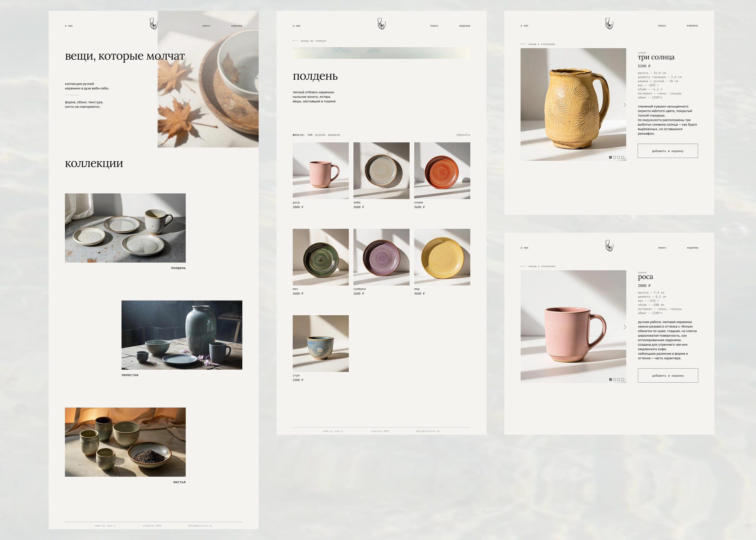Select the second image dot on jug gallery
Viewport: 756px width, 540px height.
pyautogui.click(x=614, y=157)
